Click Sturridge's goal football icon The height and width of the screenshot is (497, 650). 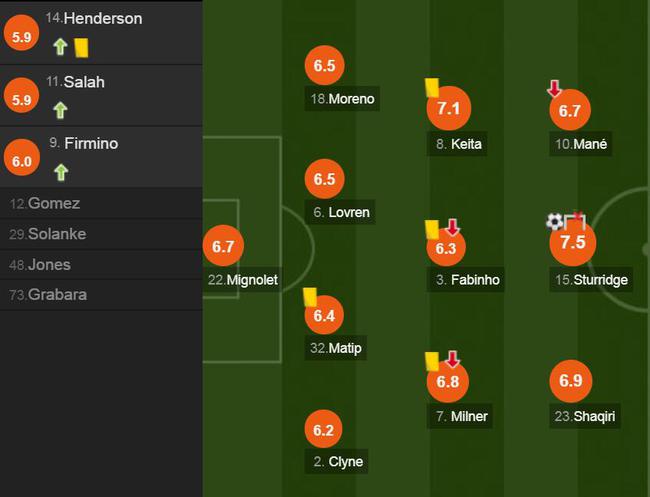(555, 221)
